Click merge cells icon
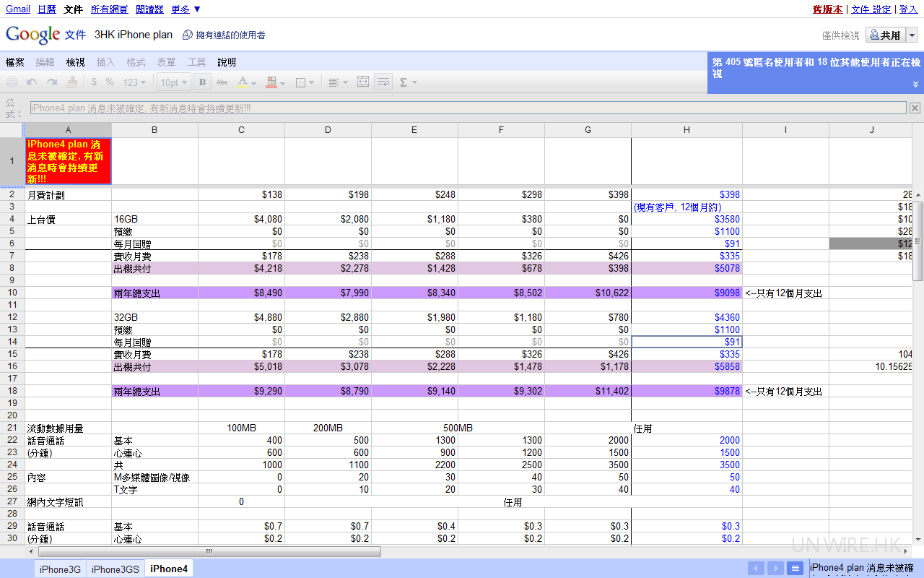 (x=363, y=82)
